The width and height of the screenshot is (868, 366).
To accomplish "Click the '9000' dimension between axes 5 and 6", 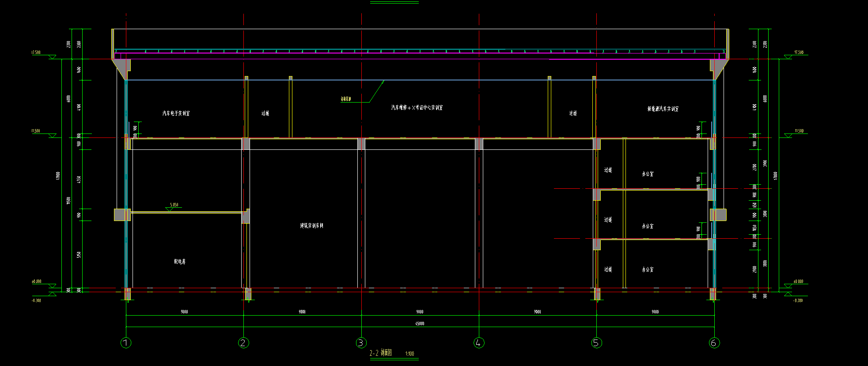I will pyautogui.click(x=655, y=312).
